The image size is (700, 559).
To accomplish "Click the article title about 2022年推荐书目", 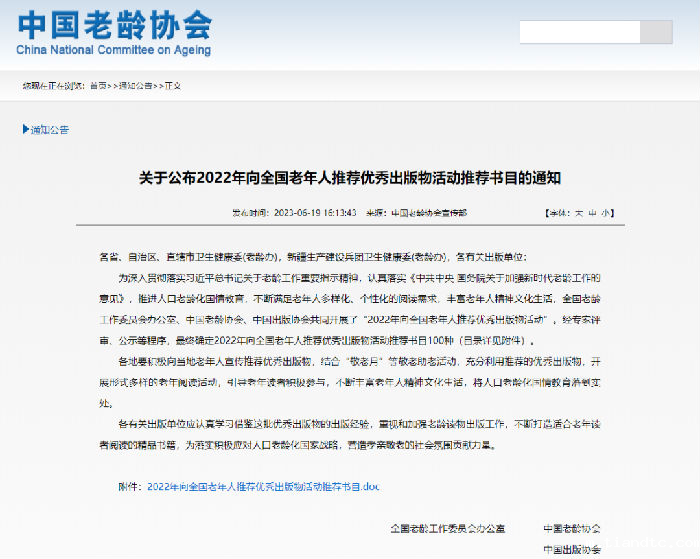I will point(350,178).
